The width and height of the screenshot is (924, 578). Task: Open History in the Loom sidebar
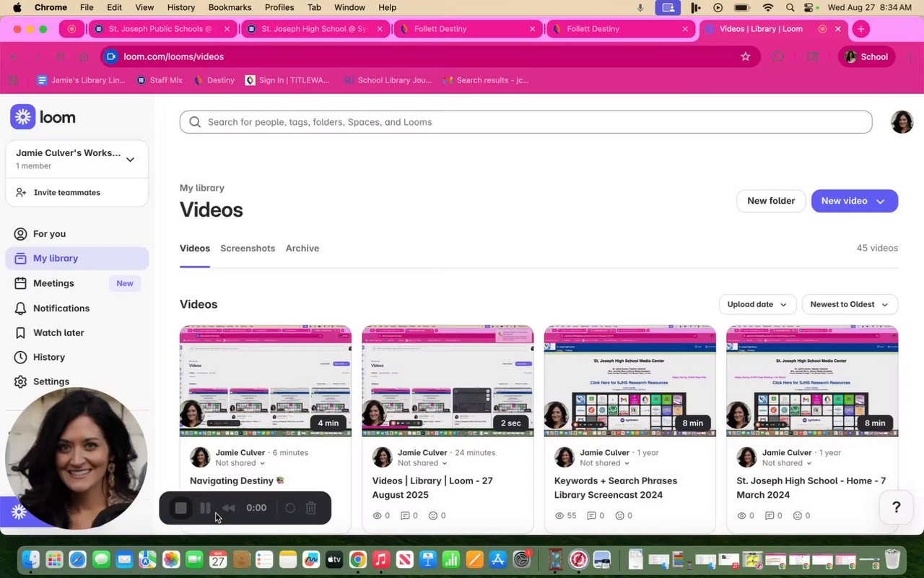click(77, 357)
